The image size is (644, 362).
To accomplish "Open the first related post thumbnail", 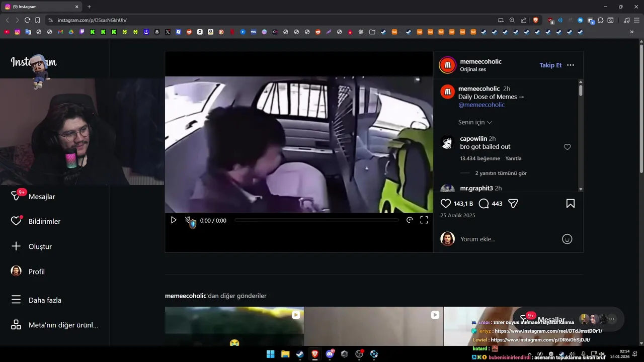I will coord(234,326).
